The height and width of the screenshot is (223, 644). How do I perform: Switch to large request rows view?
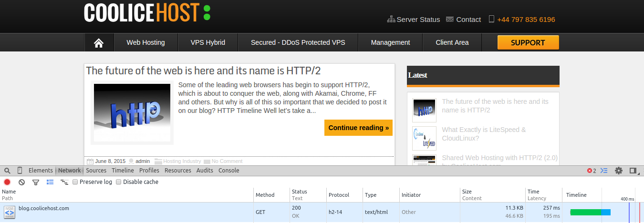click(x=50, y=182)
